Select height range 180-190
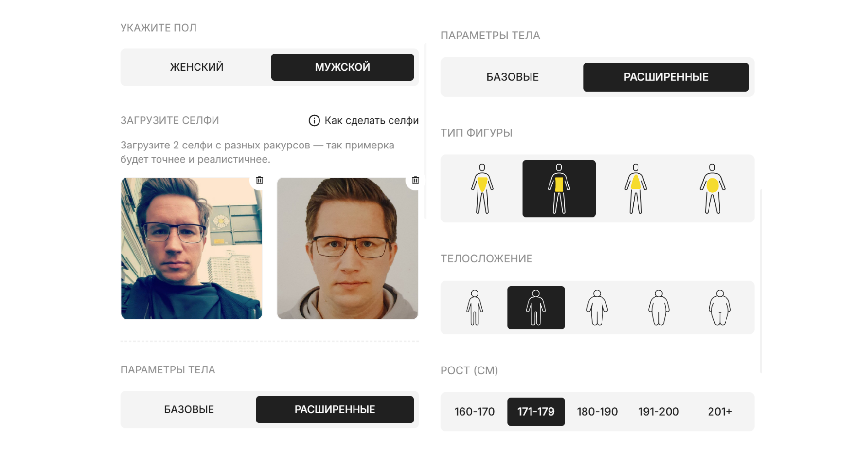The width and height of the screenshot is (868, 459). point(597,412)
